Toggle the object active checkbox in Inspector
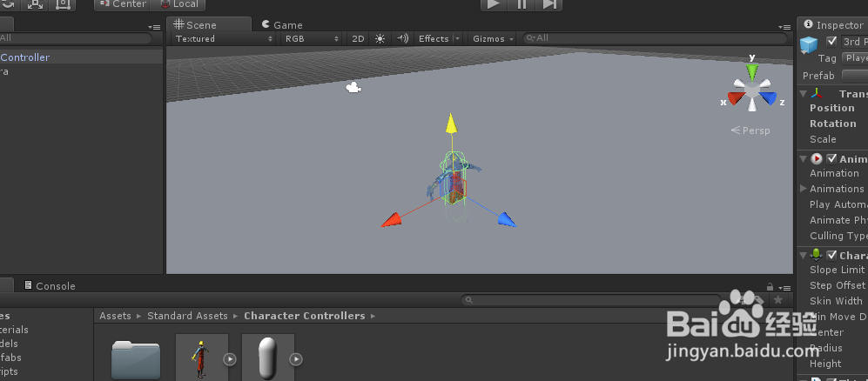Viewport: 868px width, 381px height. click(x=831, y=41)
